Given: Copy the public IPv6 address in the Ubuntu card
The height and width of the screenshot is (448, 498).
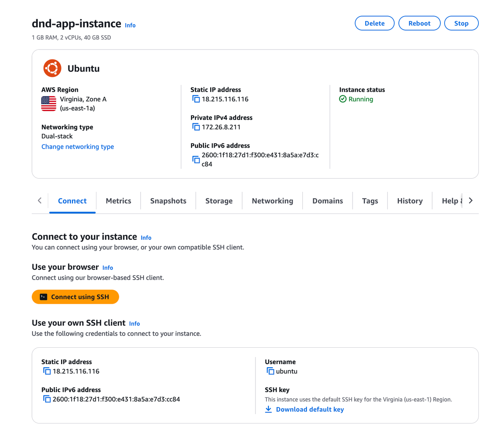Looking at the screenshot, I should click(x=196, y=159).
